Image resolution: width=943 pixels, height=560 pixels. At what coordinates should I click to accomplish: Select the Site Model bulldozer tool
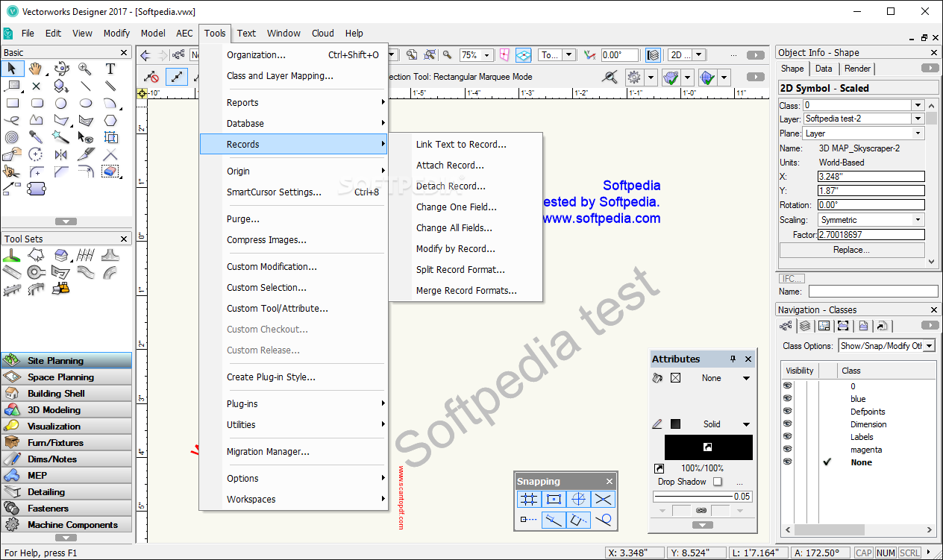[61, 288]
